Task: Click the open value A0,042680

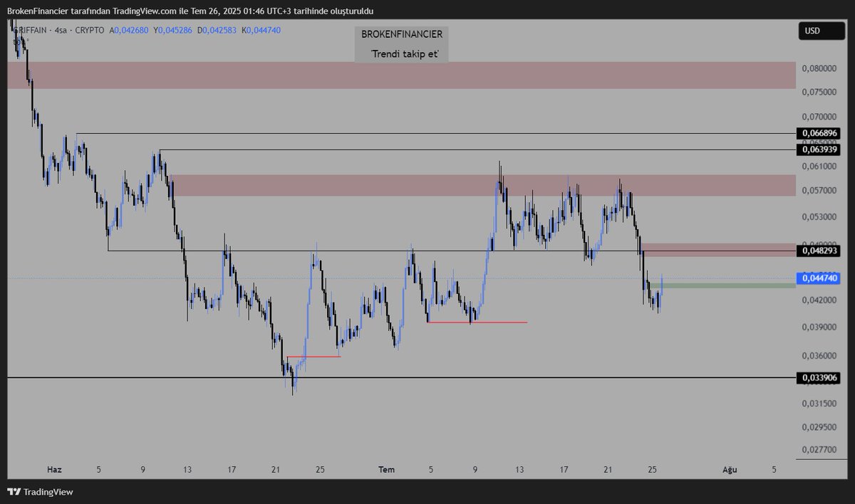Action: click(x=130, y=31)
